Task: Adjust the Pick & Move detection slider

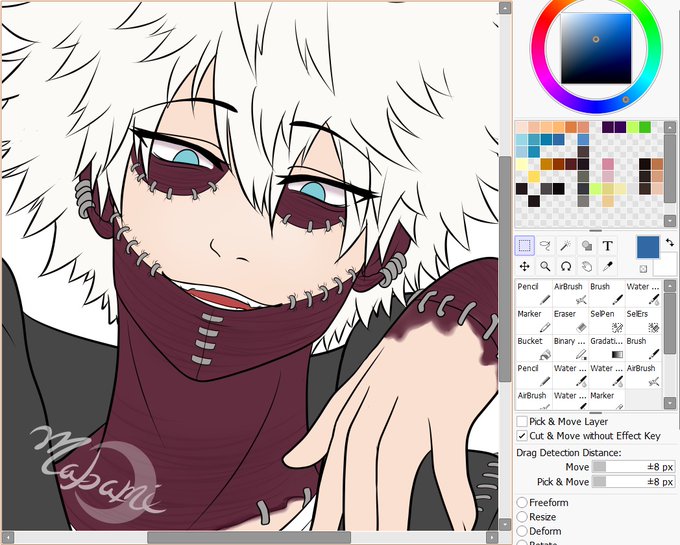Action: coord(633,482)
